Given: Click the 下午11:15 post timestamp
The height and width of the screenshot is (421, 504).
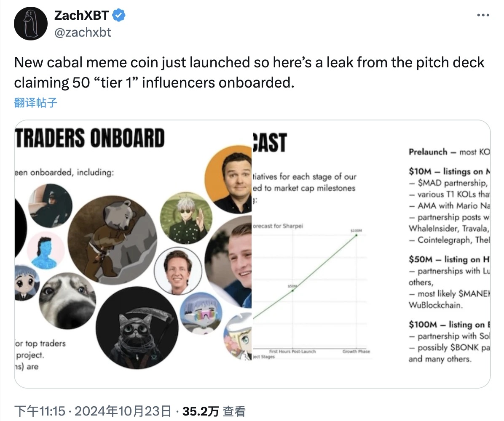Looking at the screenshot, I should coord(40,411).
